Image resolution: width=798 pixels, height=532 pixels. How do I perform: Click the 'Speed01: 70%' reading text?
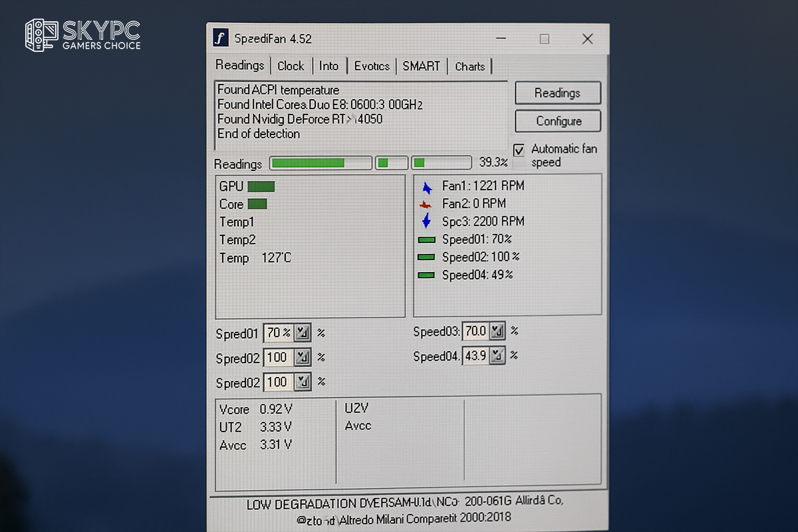pos(477,239)
